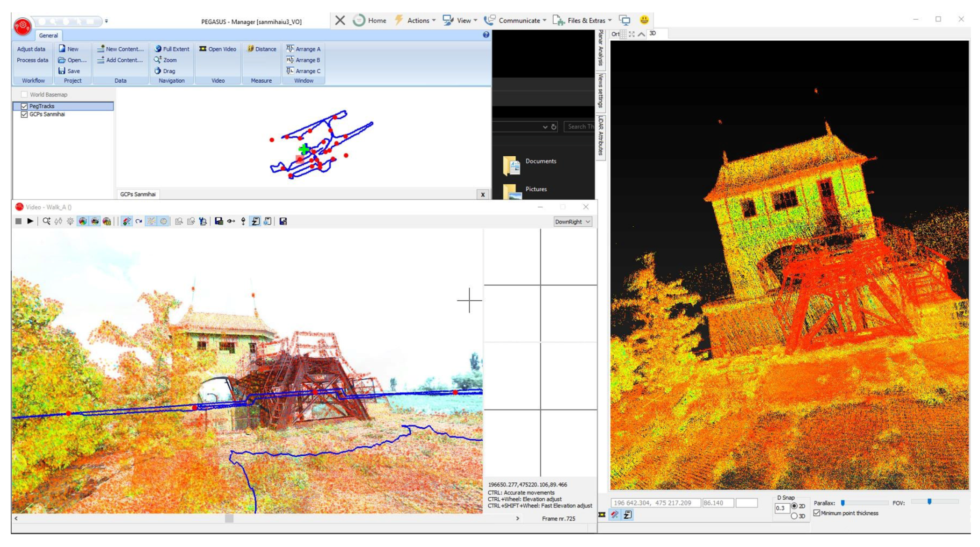This screenshot has height=547, width=980.
Task: Click Arrange A window layout
Action: pyautogui.click(x=303, y=49)
